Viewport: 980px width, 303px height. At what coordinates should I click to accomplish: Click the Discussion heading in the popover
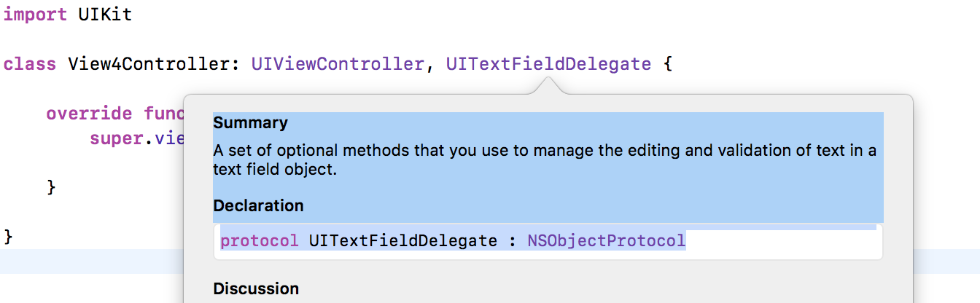pos(256,288)
